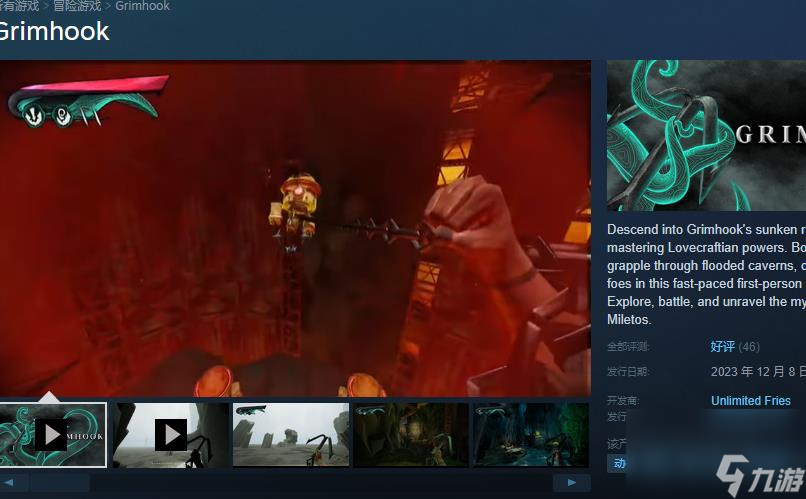Click the 发行日期 label
Screen dimensions: 806x499
tap(628, 372)
